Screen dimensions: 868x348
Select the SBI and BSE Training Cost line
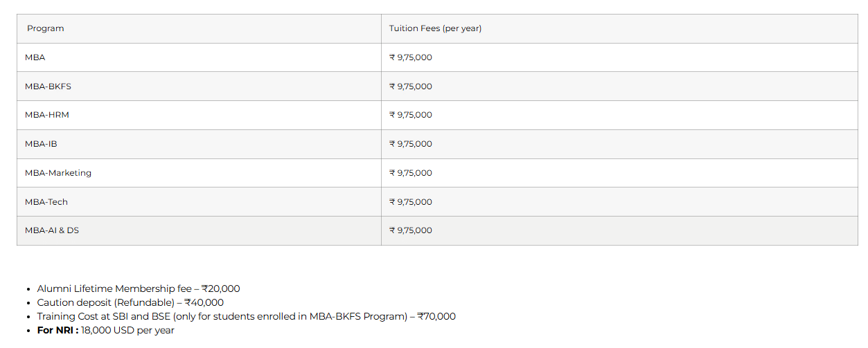click(246, 316)
